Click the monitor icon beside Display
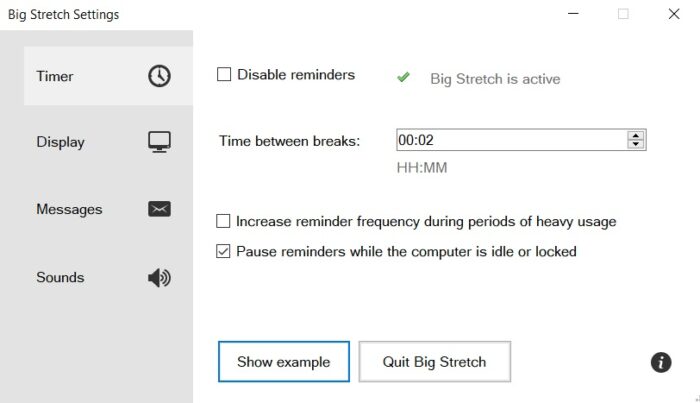 (159, 142)
